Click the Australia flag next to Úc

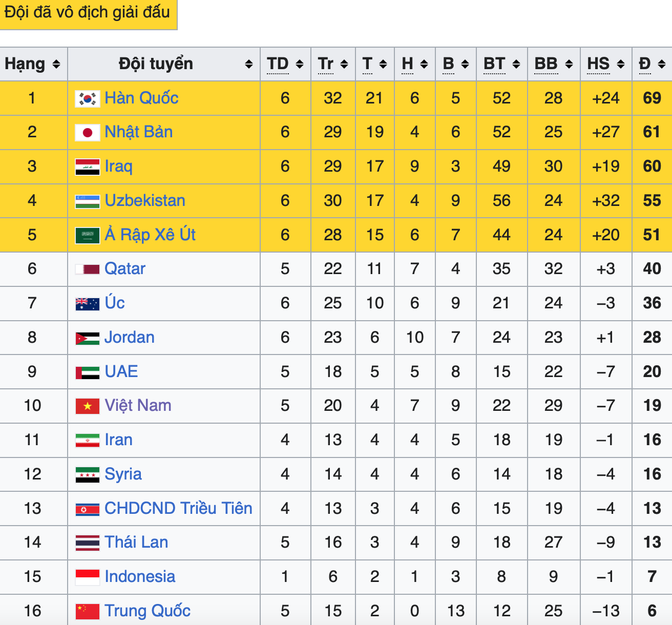point(87,304)
